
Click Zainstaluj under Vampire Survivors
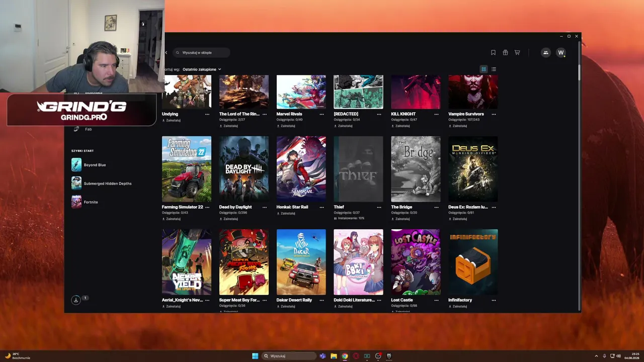[x=458, y=126]
